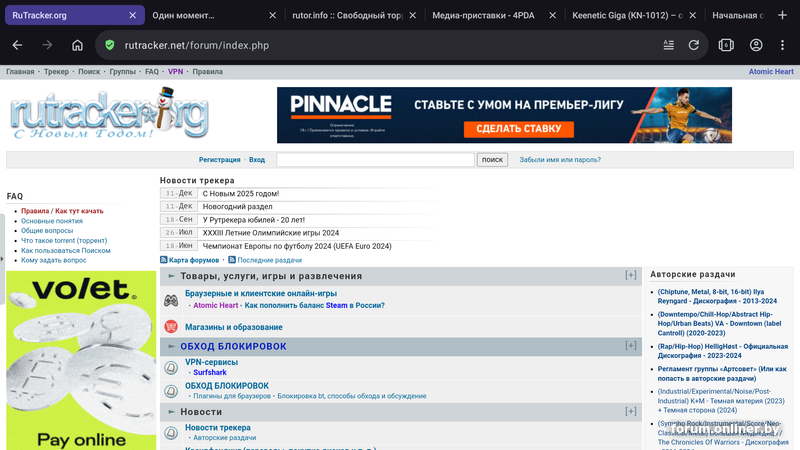Click forum icon beside ОБХОД БЛОКИРОВОК subforum

click(171, 391)
